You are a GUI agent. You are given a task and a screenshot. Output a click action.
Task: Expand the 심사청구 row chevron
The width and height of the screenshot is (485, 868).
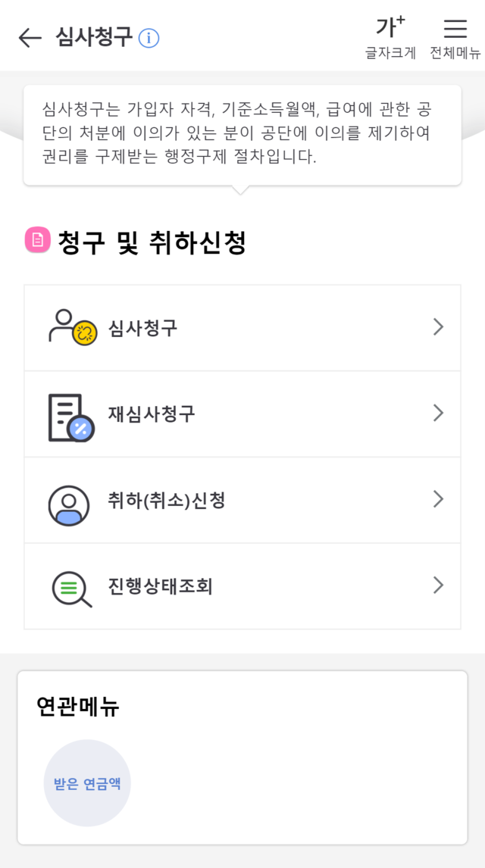point(438,327)
